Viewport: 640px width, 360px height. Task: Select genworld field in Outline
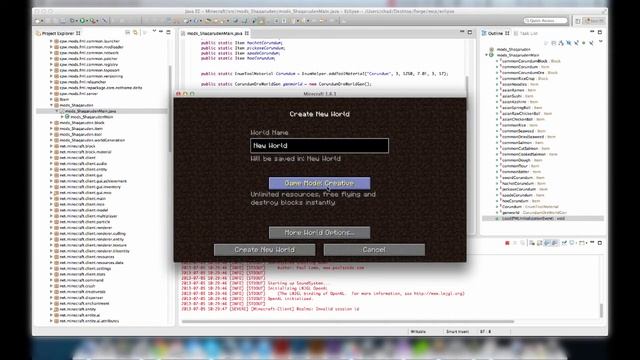pos(511,213)
